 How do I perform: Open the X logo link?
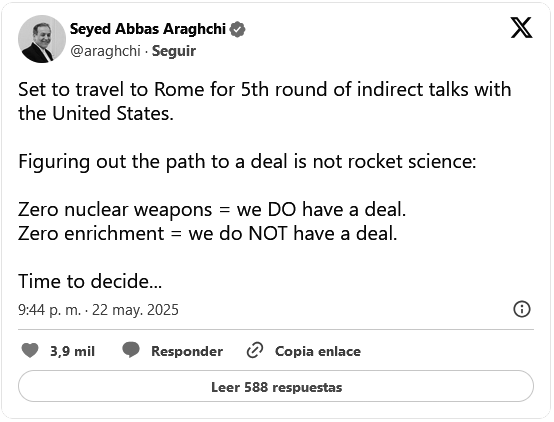(x=521, y=28)
